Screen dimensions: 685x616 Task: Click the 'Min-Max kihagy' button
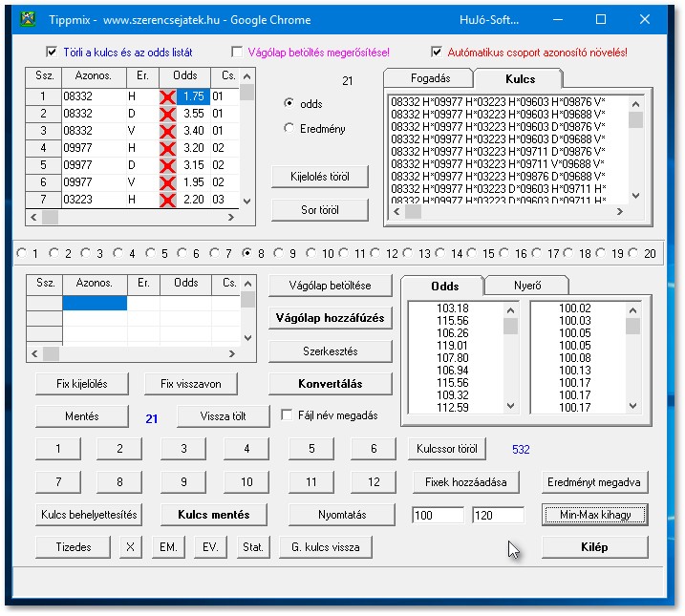[x=594, y=515]
